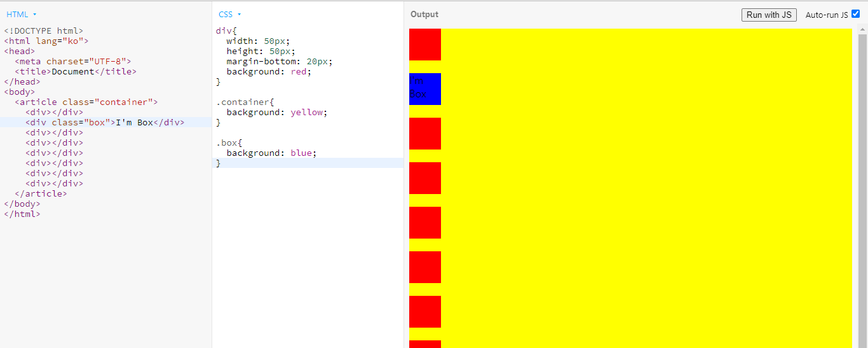Click the '<!DOCTYPE html>' line
Viewport: 868px width, 348px height.
click(x=44, y=31)
